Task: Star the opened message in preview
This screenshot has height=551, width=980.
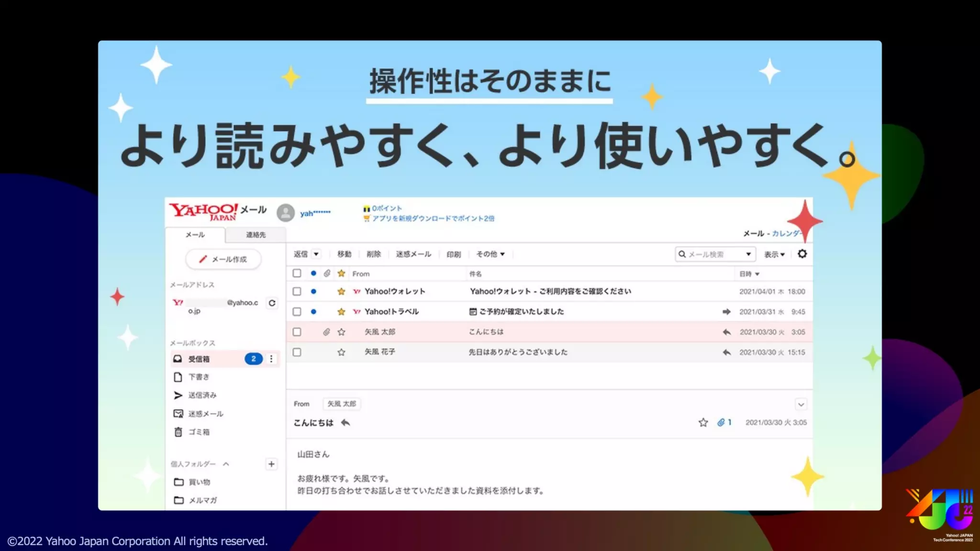Action: click(x=703, y=422)
